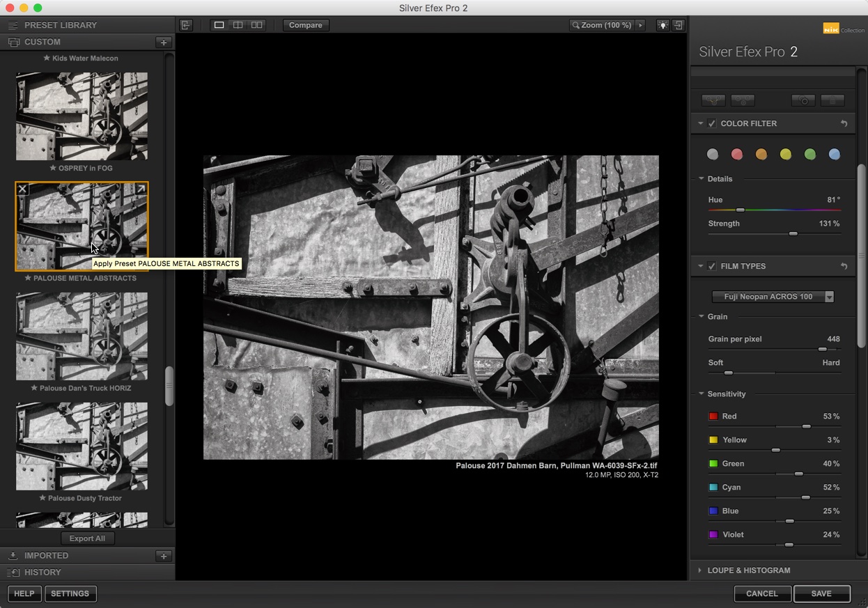Open the PRESET LIBRARY section
This screenshot has width=868, height=608.
point(61,25)
